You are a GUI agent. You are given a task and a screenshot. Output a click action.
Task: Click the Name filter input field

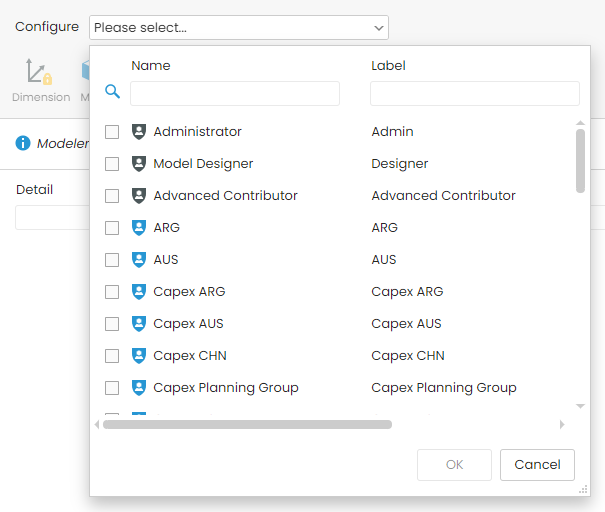tap(235, 93)
